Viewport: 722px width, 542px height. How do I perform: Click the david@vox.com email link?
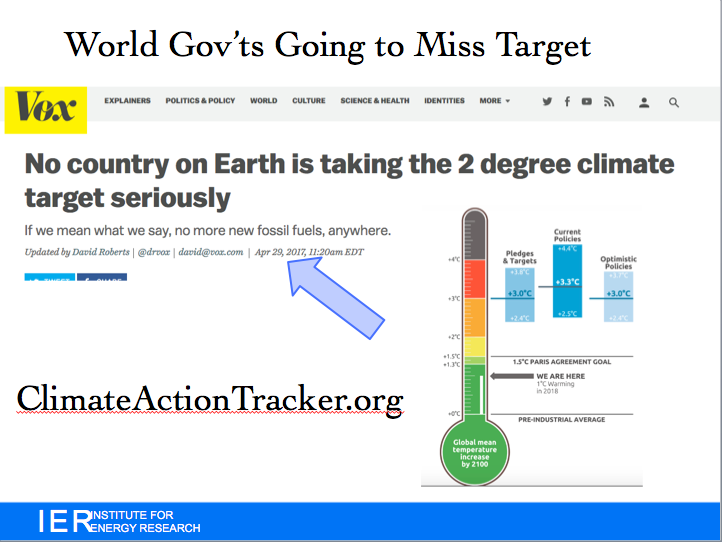tap(211, 252)
